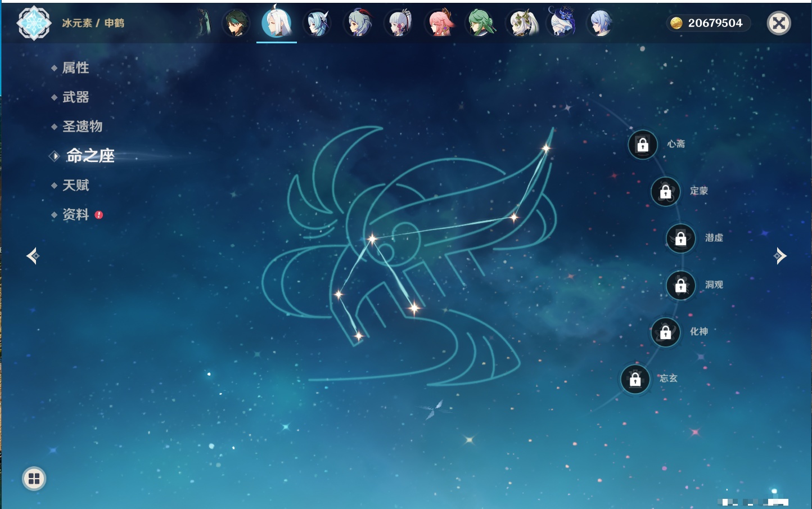This screenshot has width=812, height=509.
Task: Close the character screen with X
Action: tap(779, 23)
